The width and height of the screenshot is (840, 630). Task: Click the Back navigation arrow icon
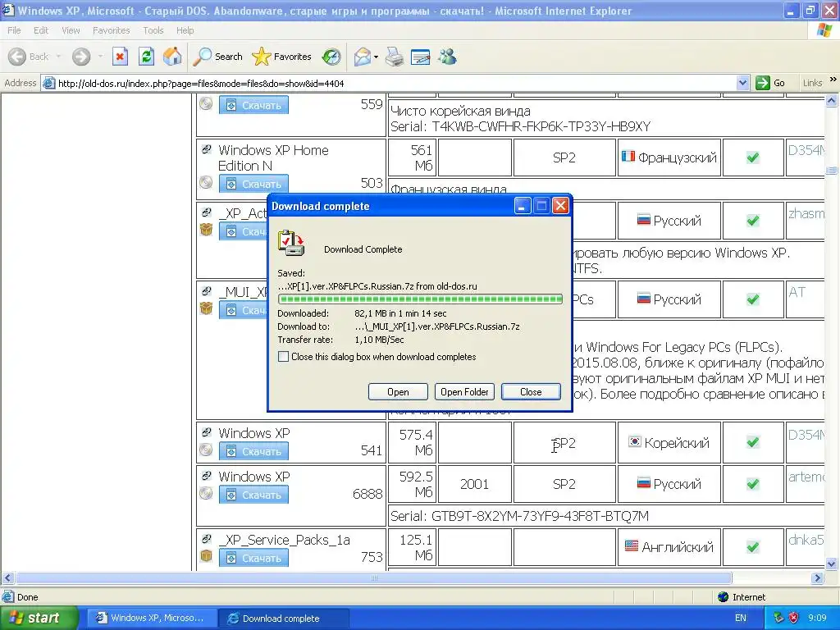17,57
